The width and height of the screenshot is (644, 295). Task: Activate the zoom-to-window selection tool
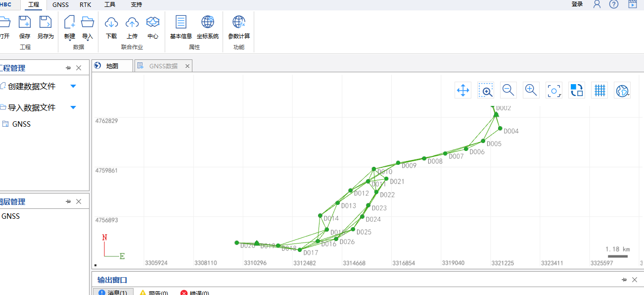coord(486,90)
